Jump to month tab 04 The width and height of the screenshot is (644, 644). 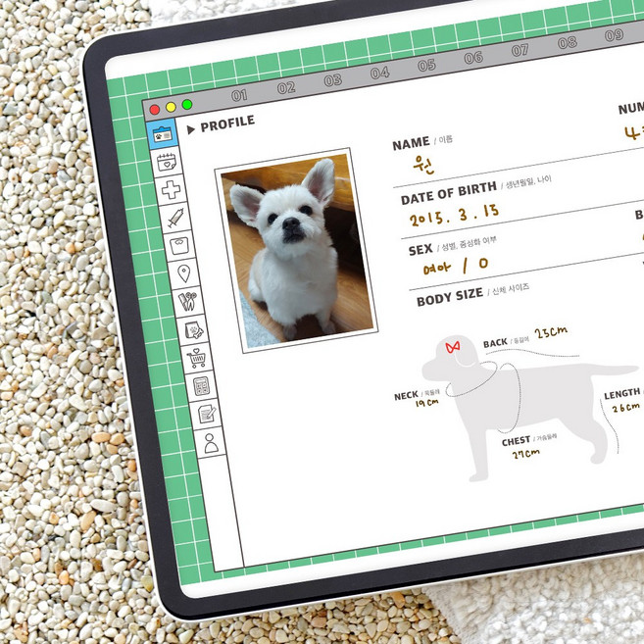tap(379, 73)
